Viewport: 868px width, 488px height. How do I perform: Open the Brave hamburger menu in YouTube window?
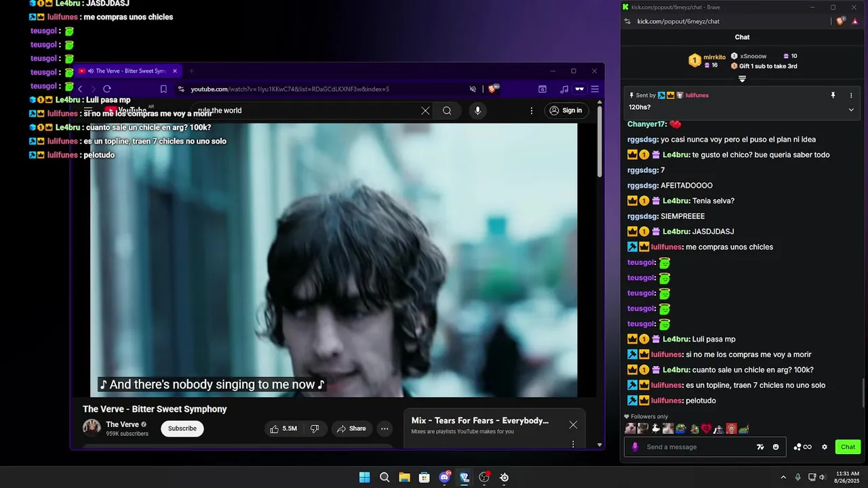pyautogui.click(x=595, y=89)
